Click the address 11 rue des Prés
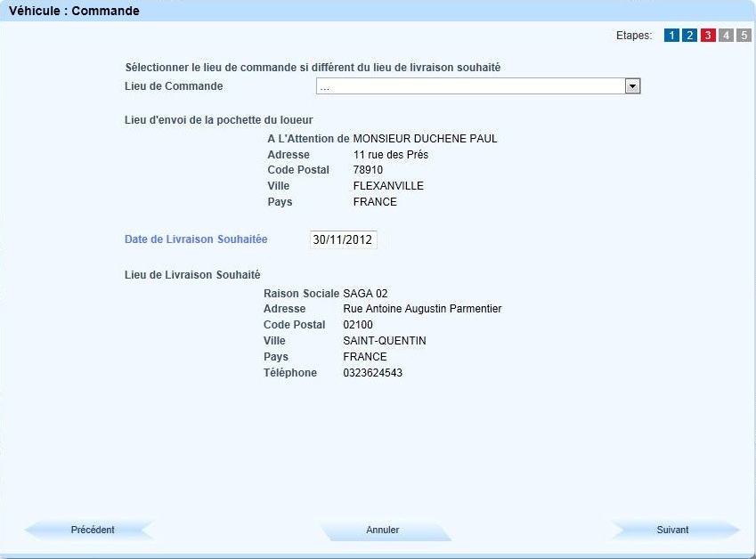756x559 pixels. point(391,155)
